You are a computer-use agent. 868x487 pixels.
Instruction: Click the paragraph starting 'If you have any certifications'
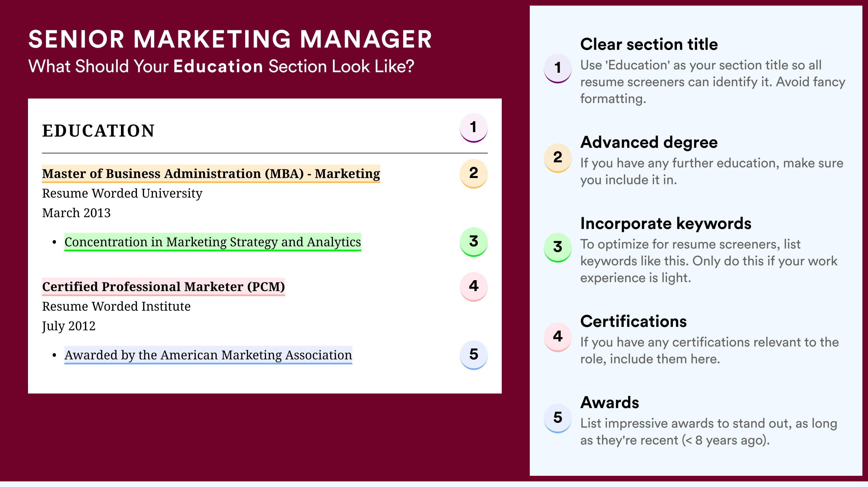coord(709,351)
